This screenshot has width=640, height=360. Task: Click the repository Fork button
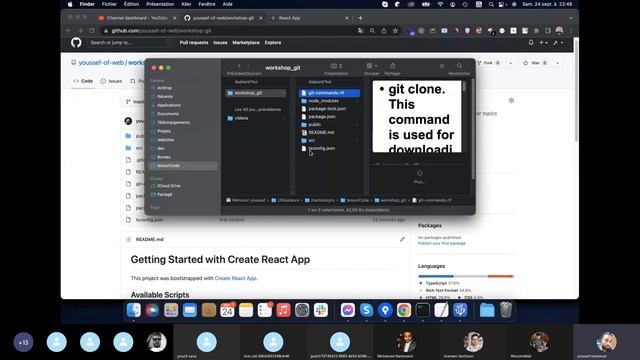pyautogui.click(x=488, y=63)
